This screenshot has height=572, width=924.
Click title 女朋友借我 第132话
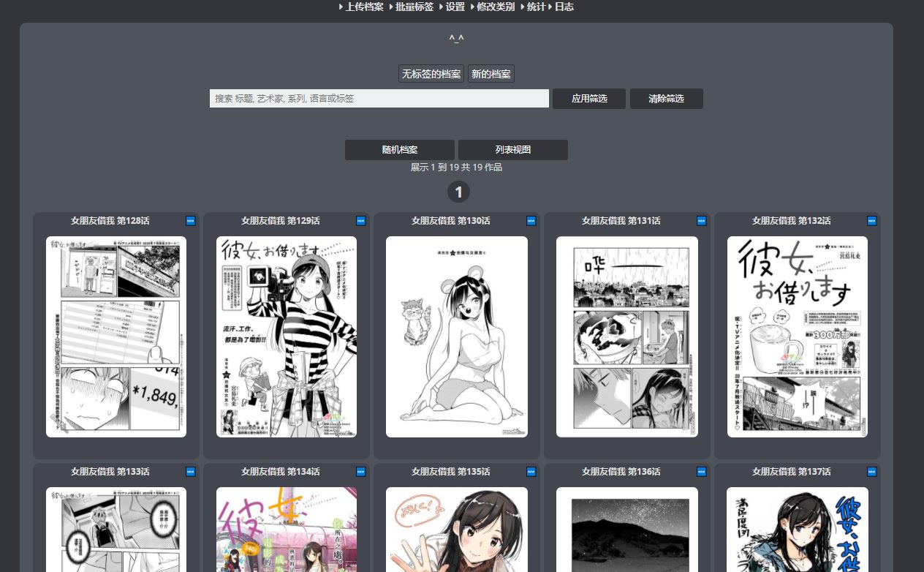pyautogui.click(x=791, y=221)
